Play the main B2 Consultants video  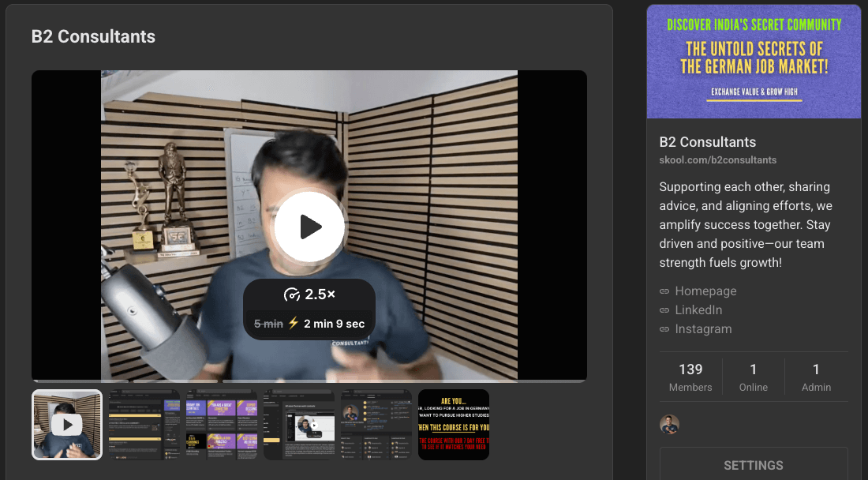(x=309, y=227)
